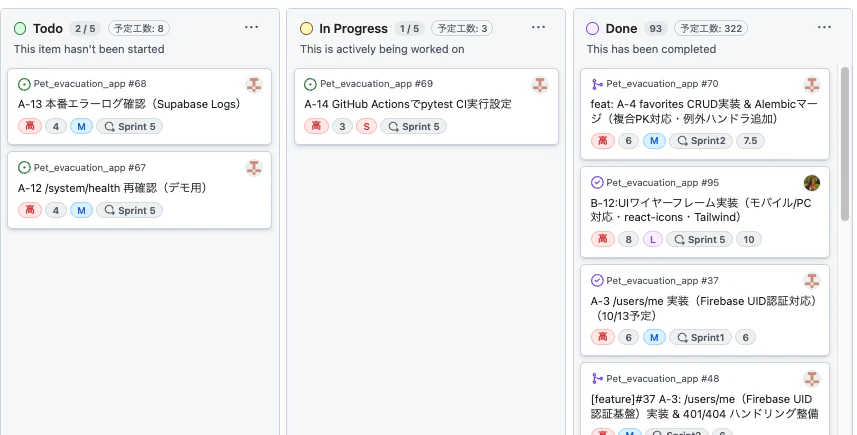Open the Todo column options menu
Viewport: 857px width, 435px height.
click(x=251, y=27)
